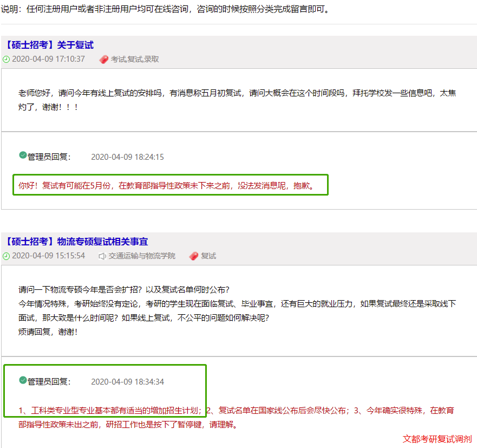
Task: Click the green check icon by 18:34:34 reply
Action: 23,380
